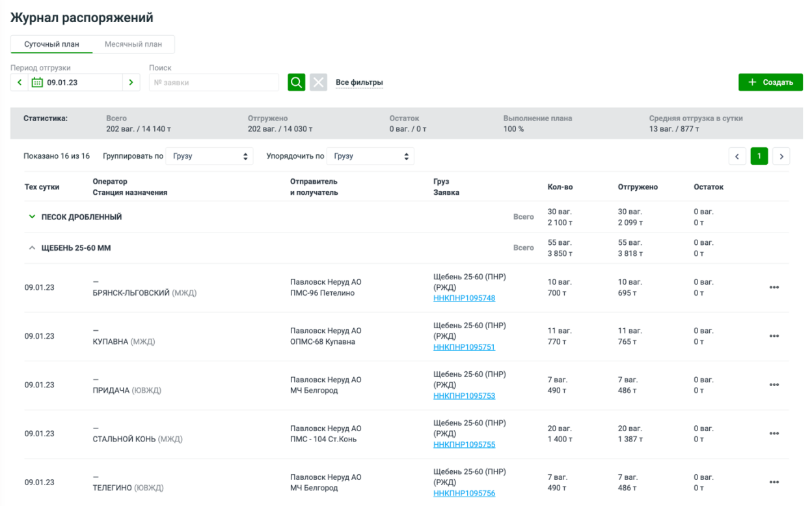Select the Суточный план tab
Image resolution: width=812 pixels, height=506 pixels.
pyautogui.click(x=52, y=44)
